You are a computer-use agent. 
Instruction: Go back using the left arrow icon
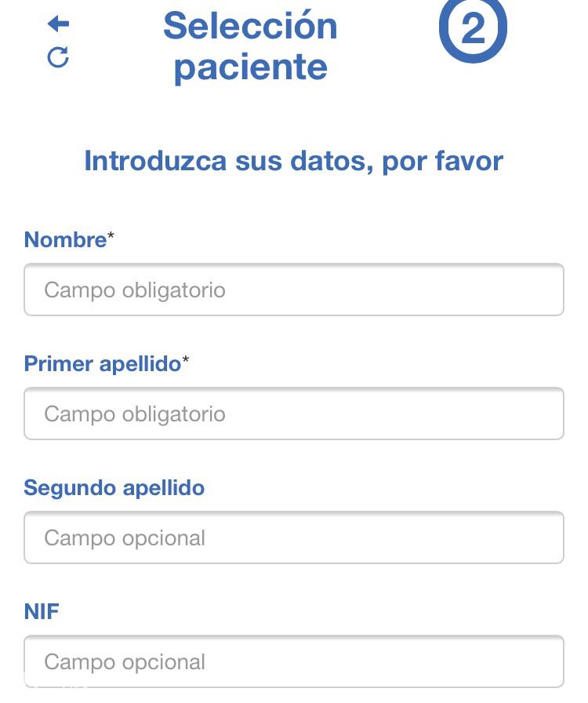58,24
